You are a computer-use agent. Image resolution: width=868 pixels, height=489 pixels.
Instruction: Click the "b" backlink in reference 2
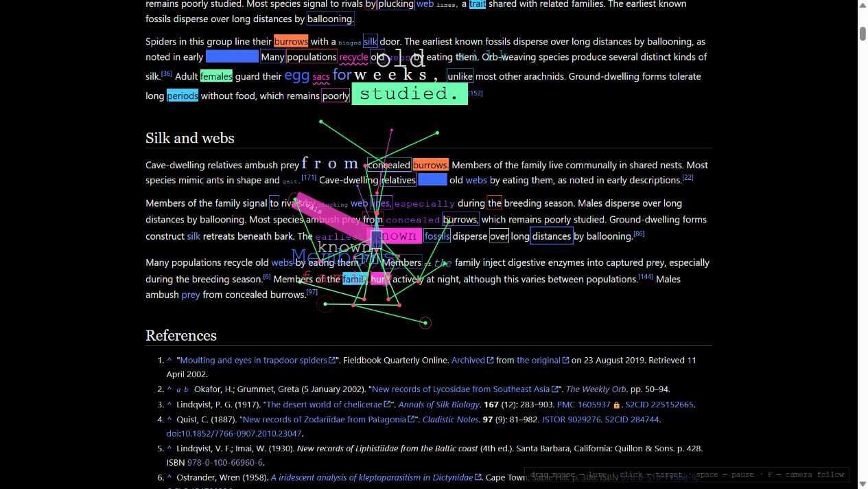(x=187, y=389)
